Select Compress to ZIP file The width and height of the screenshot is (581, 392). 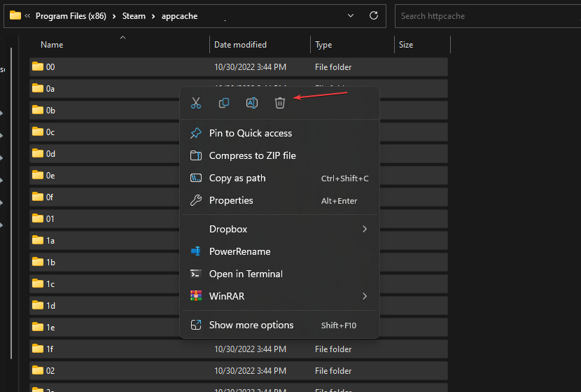252,155
